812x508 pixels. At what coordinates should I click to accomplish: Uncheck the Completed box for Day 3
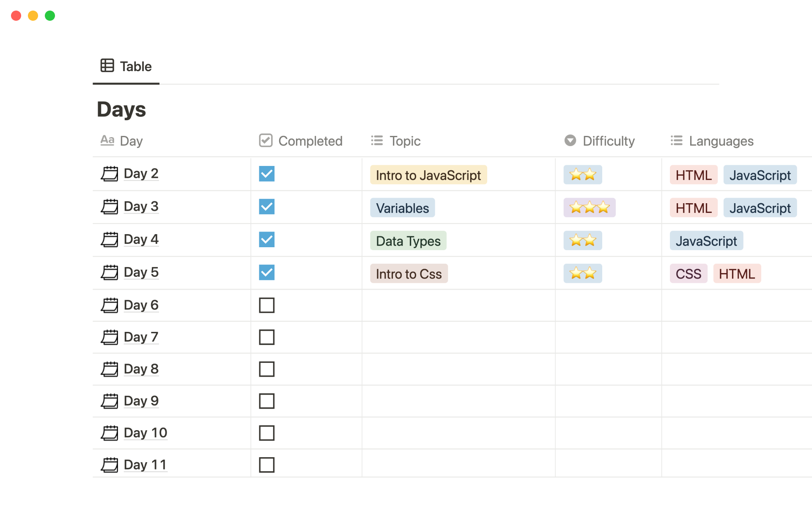[x=267, y=207]
